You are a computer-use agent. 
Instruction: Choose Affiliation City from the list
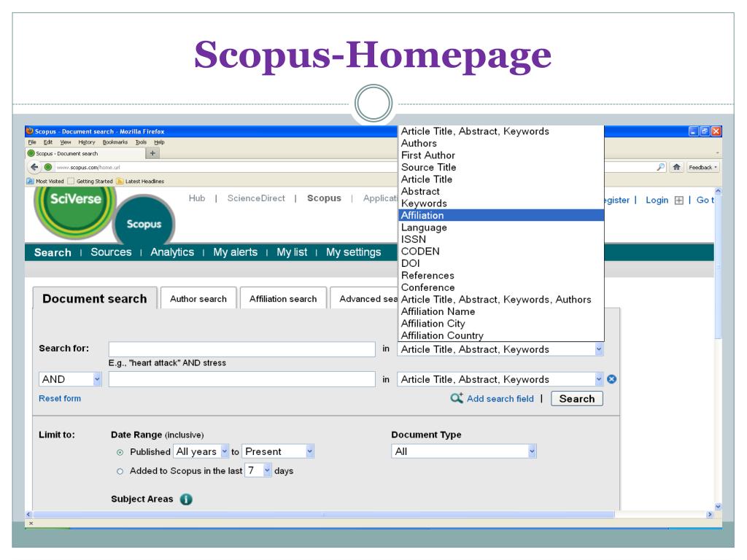click(x=501, y=324)
